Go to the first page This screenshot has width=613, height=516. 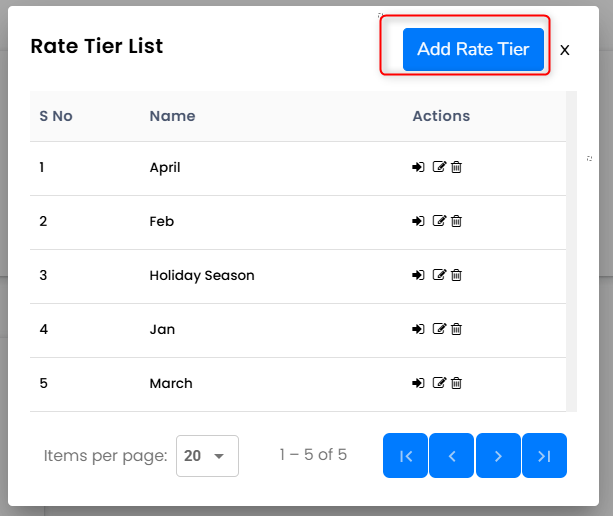[x=405, y=456]
